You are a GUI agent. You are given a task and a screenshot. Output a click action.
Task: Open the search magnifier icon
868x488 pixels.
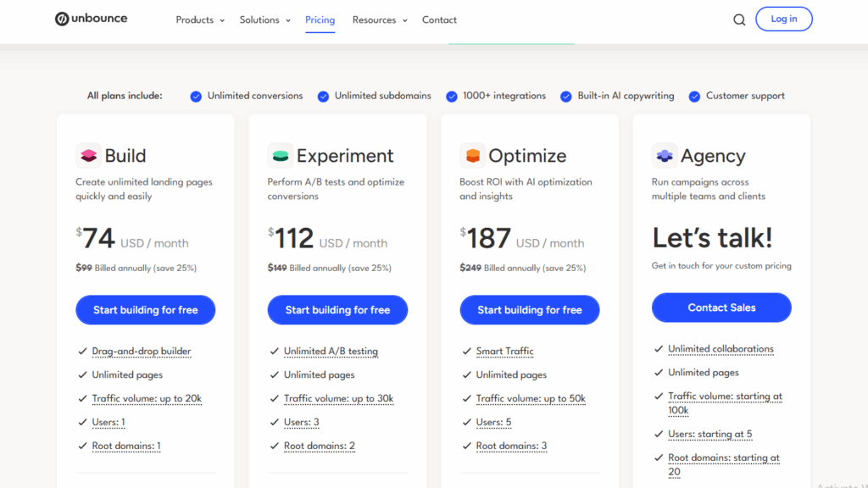pyautogui.click(x=739, y=20)
